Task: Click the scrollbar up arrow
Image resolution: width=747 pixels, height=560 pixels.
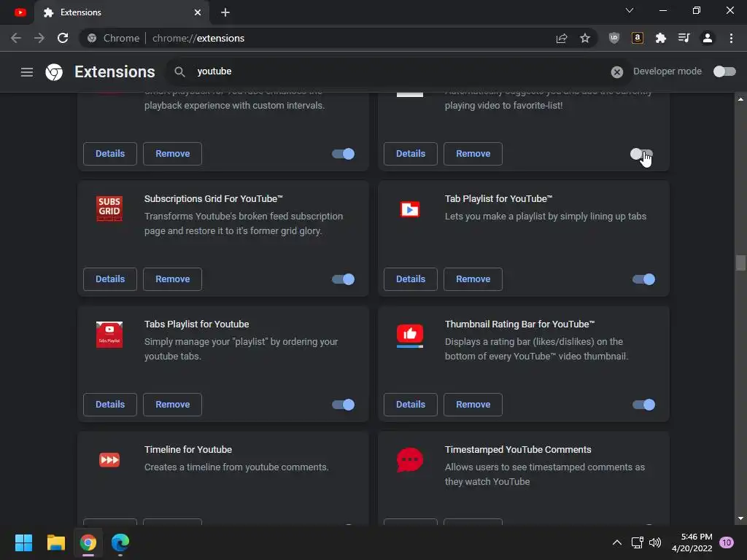Action: click(740, 99)
